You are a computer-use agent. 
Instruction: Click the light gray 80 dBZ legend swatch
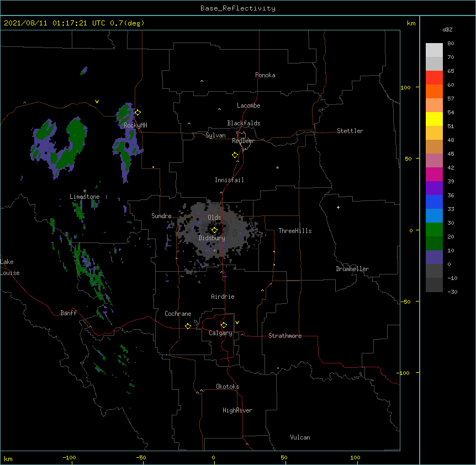tap(434, 50)
